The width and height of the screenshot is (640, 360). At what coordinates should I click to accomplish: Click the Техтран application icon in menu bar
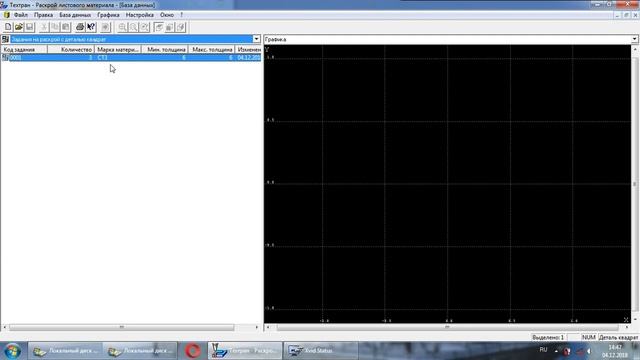[x=6, y=15]
